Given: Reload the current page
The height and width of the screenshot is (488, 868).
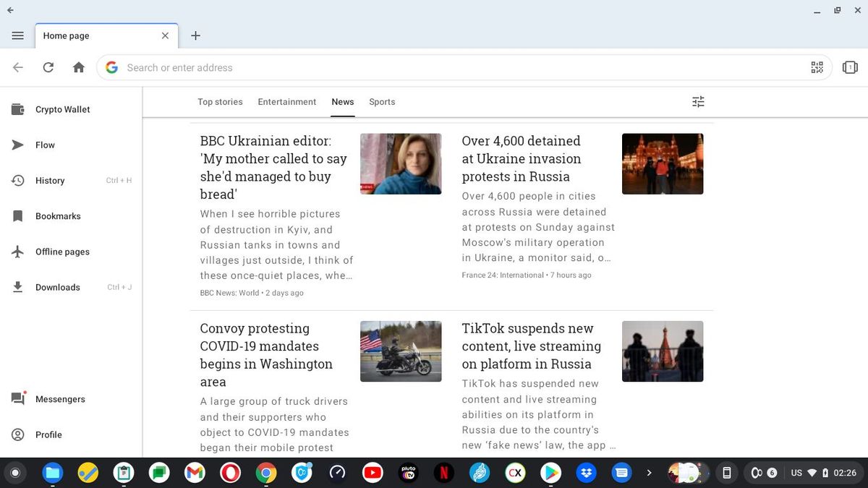Looking at the screenshot, I should pyautogui.click(x=48, y=67).
